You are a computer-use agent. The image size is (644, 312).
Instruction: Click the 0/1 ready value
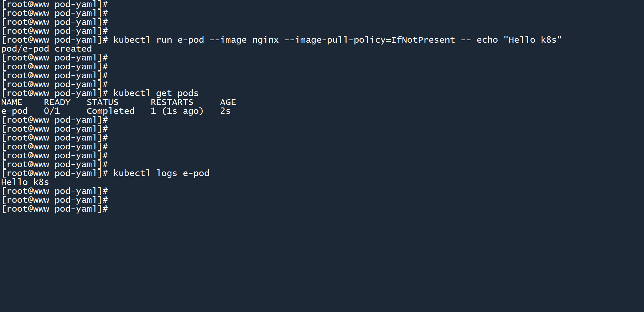[52, 111]
